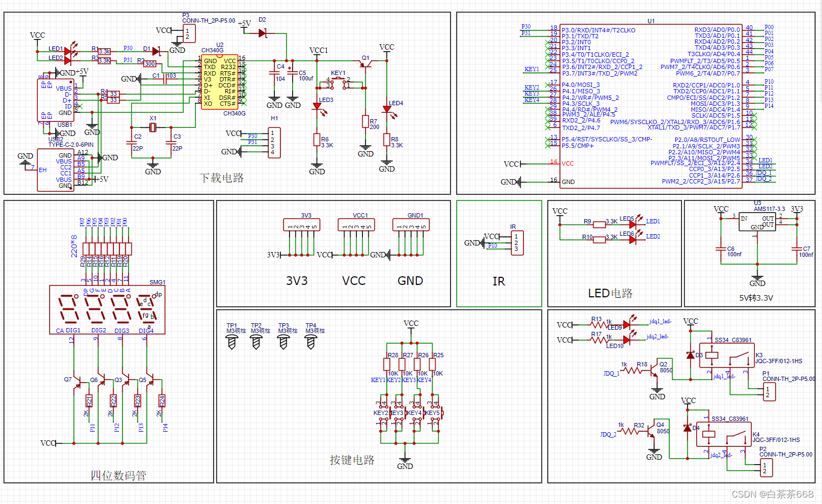This screenshot has height=504, width=822.
Task: Select the R6 3.3K resistor
Action: pyautogui.click(x=317, y=140)
